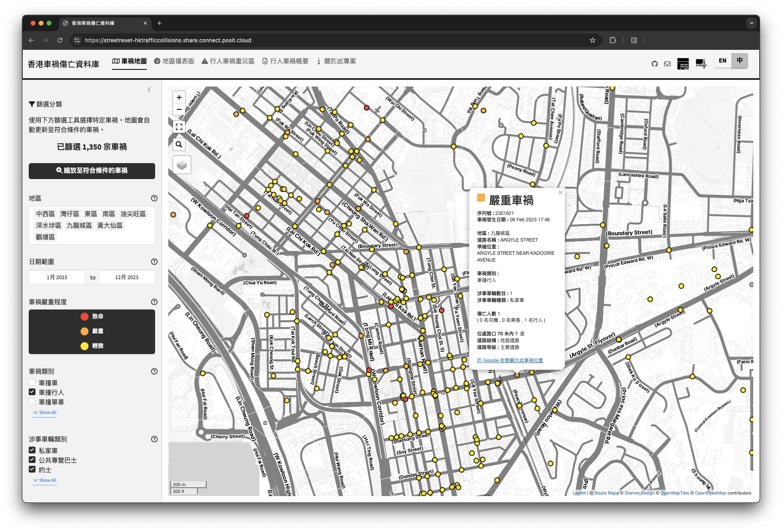The height and width of the screenshot is (532, 782).
Task: Click the map zoom out button
Action: click(x=179, y=109)
